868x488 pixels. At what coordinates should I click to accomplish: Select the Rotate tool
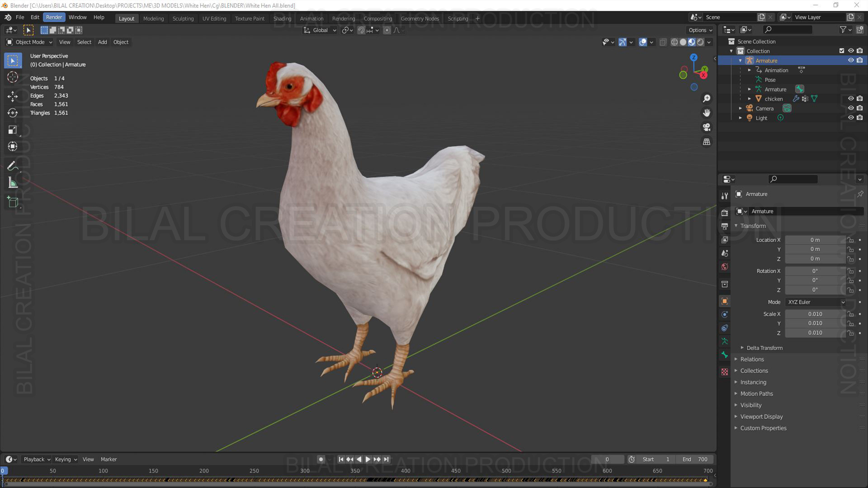click(x=13, y=113)
